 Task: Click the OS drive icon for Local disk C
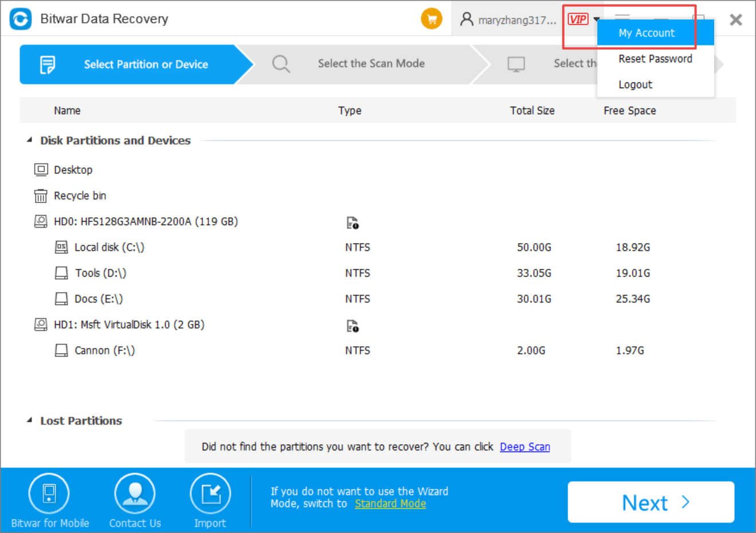[61, 247]
